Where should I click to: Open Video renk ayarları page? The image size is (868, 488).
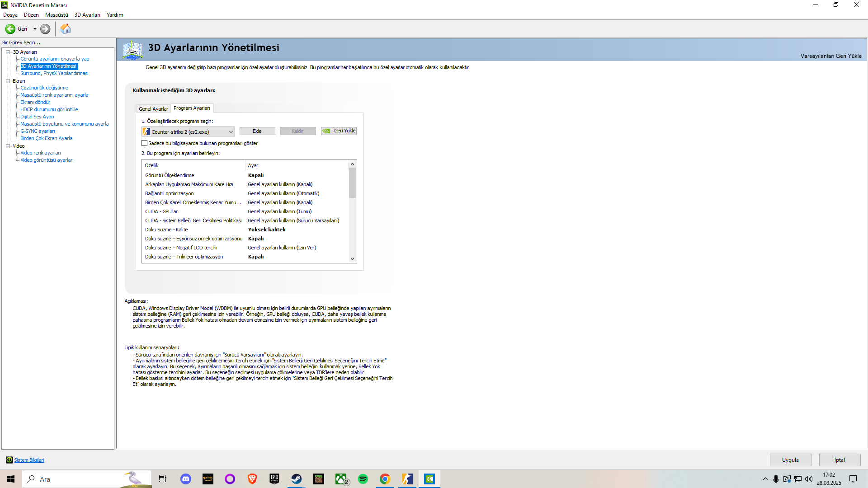[x=41, y=153]
